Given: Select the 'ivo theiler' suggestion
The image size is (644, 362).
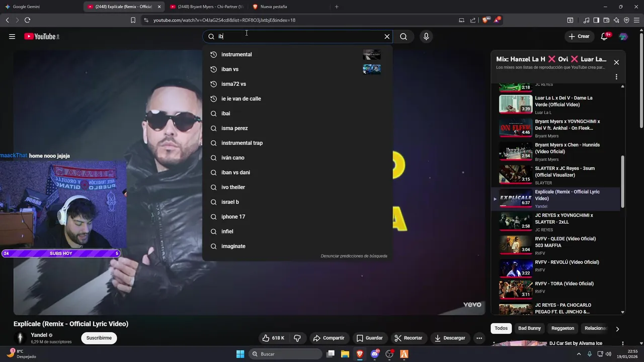Looking at the screenshot, I should click(x=297, y=187).
